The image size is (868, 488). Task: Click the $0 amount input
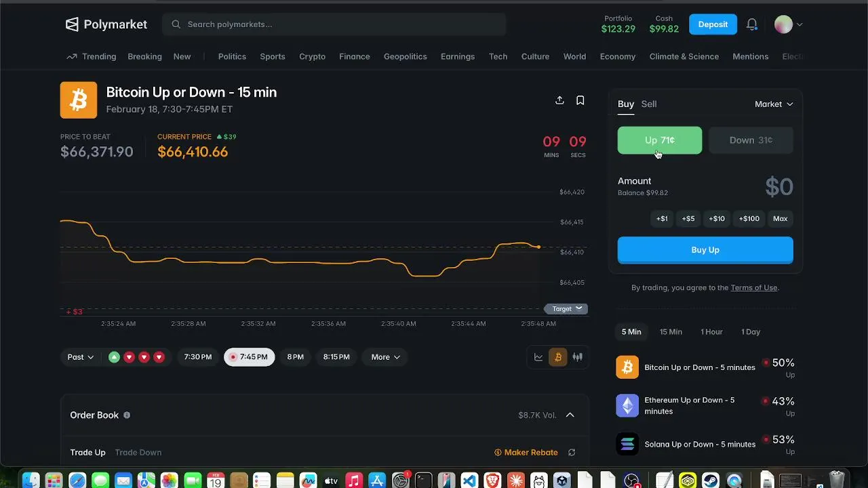pyautogui.click(x=779, y=187)
